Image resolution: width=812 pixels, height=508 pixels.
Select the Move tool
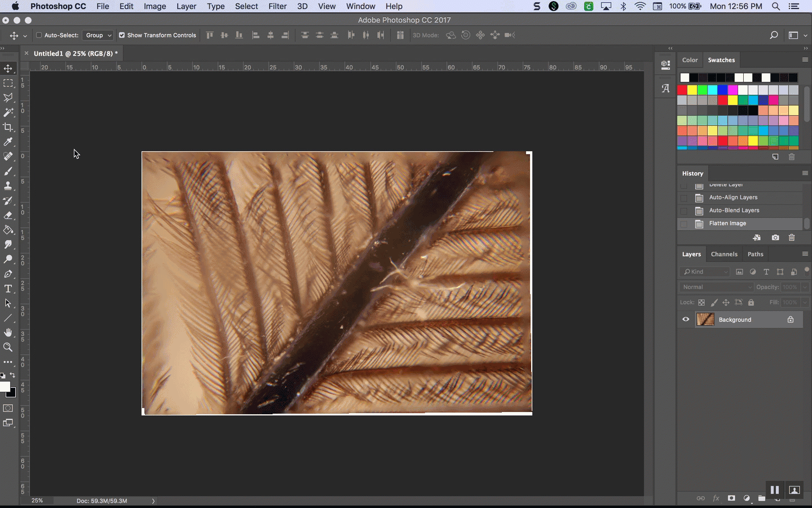8,68
